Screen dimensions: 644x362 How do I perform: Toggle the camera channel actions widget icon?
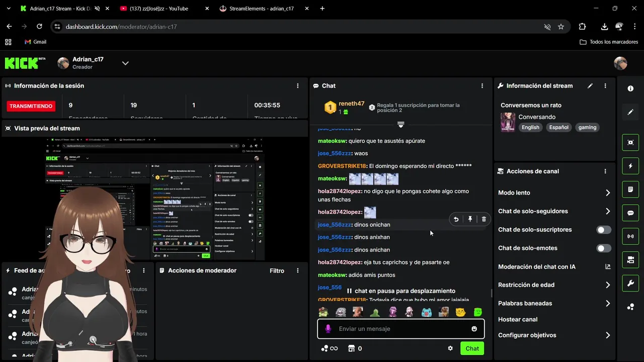tap(630, 260)
